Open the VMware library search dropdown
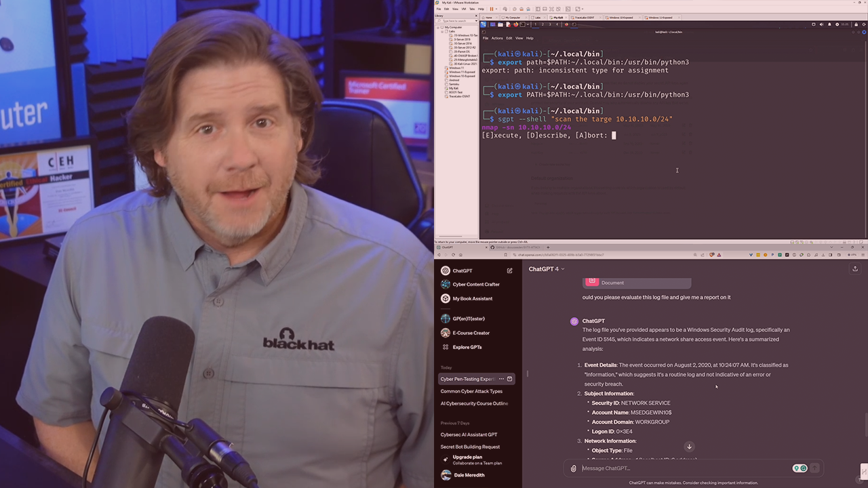 click(475, 21)
